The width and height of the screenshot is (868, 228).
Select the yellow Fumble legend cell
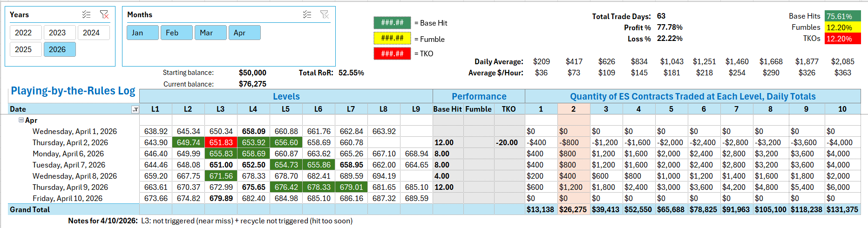point(392,38)
